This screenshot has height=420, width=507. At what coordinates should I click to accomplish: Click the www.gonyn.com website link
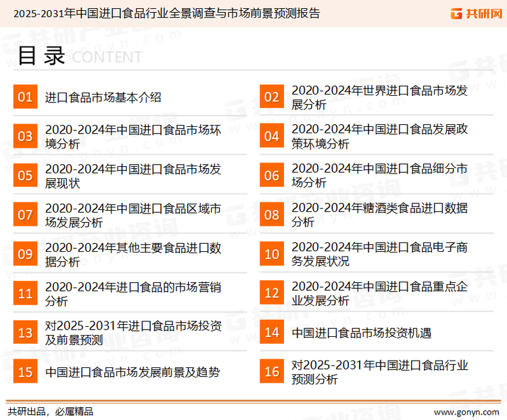tap(458, 410)
